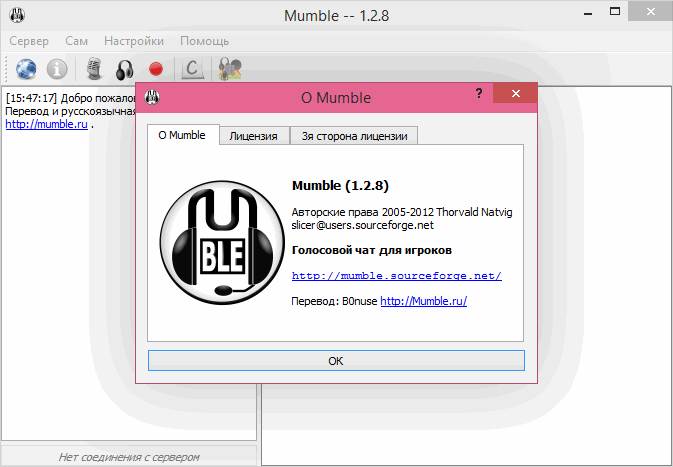This screenshot has width=673, height=467.
Task: Open http://mumble.ru link in chat log
Action: pyautogui.click(x=46, y=124)
